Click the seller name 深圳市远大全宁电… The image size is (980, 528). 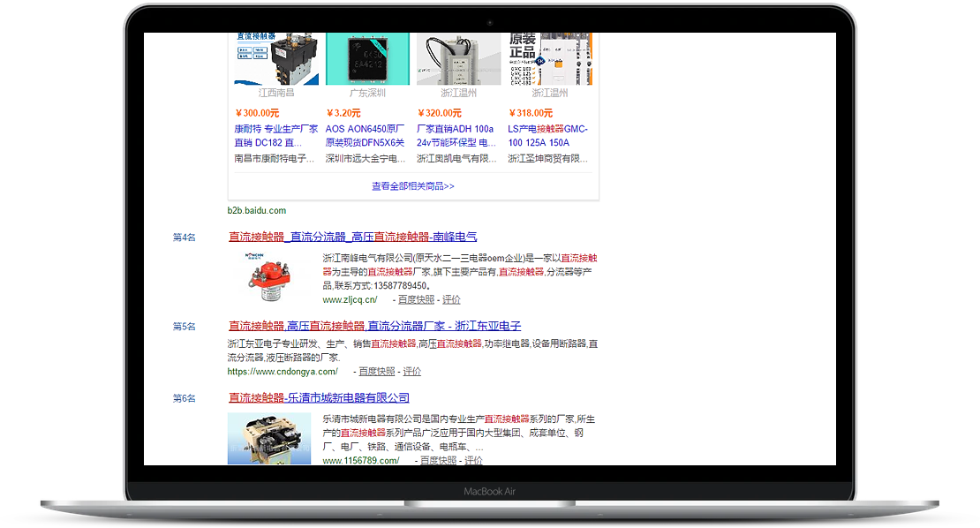click(x=366, y=159)
